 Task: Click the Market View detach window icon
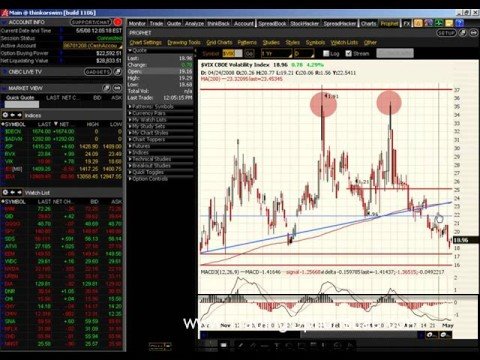coord(106,88)
